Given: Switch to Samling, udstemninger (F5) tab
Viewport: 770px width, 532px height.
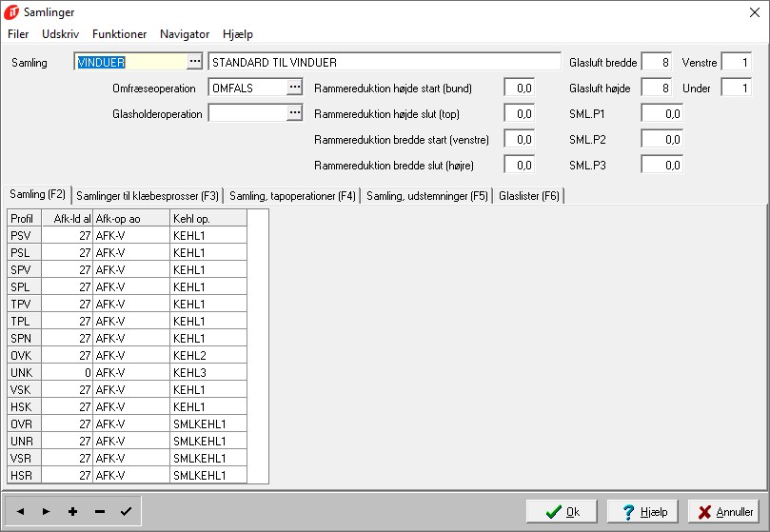Looking at the screenshot, I should 427,196.
